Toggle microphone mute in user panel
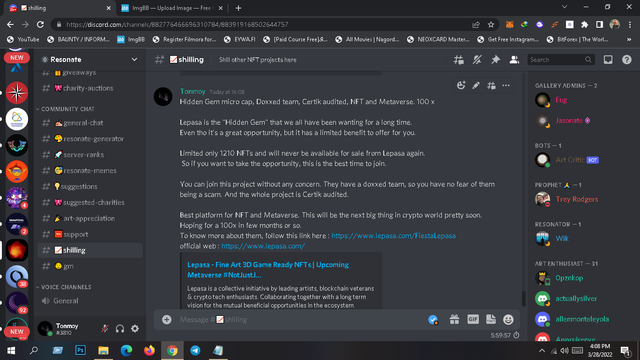 (105, 328)
